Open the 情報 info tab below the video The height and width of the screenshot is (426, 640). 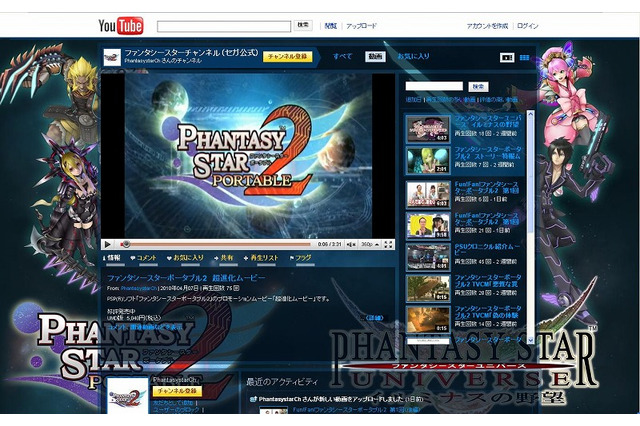click(112, 258)
